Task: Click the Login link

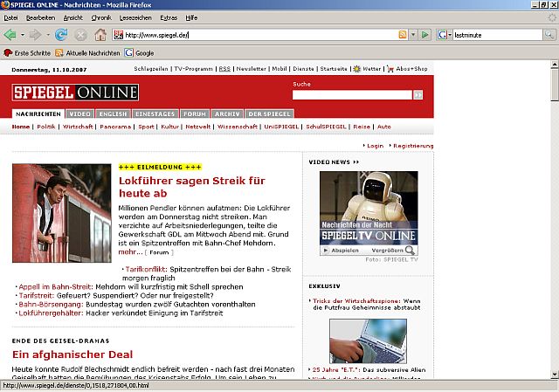Action: (x=375, y=146)
